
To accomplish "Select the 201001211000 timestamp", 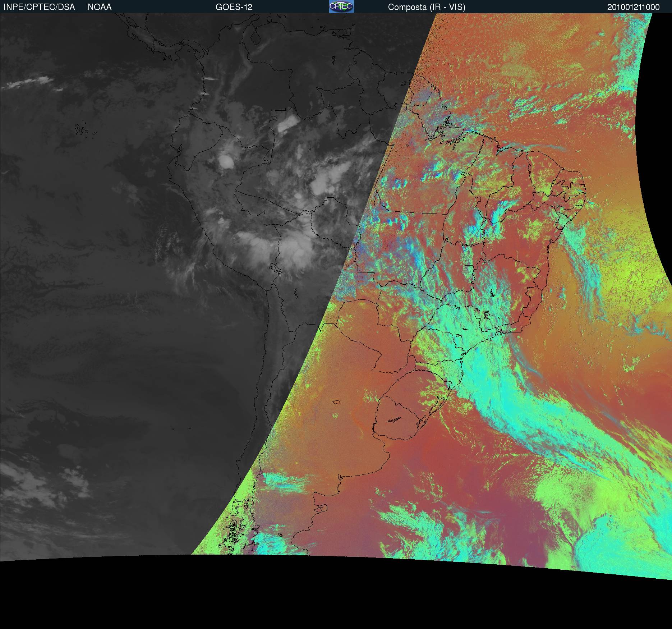I will point(634,7).
